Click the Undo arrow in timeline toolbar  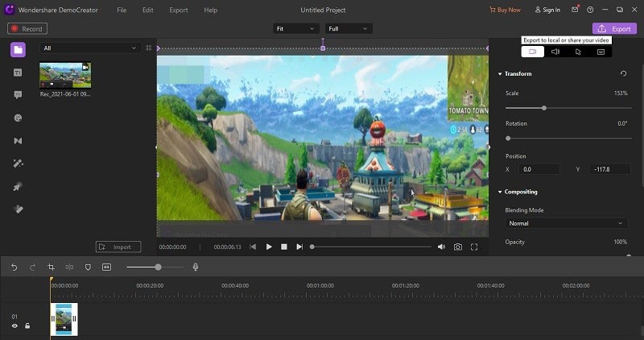point(14,267)
